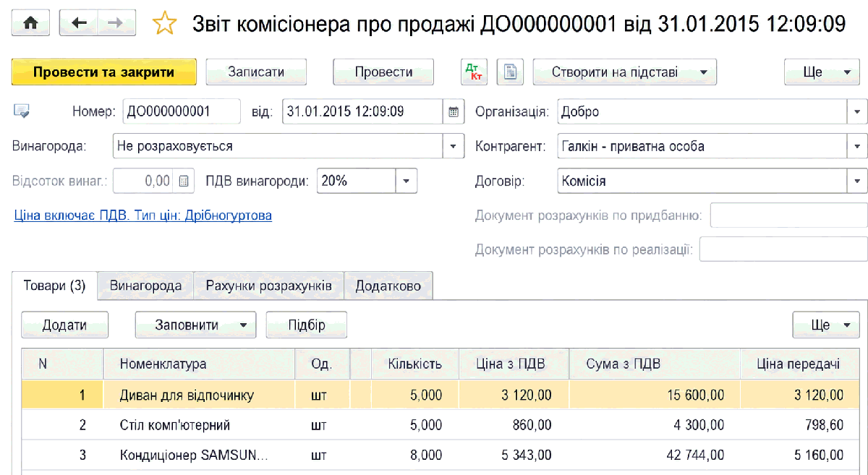868x475 pixels.
Task: Add a row with Додати button
Action: tap(65, 325)
